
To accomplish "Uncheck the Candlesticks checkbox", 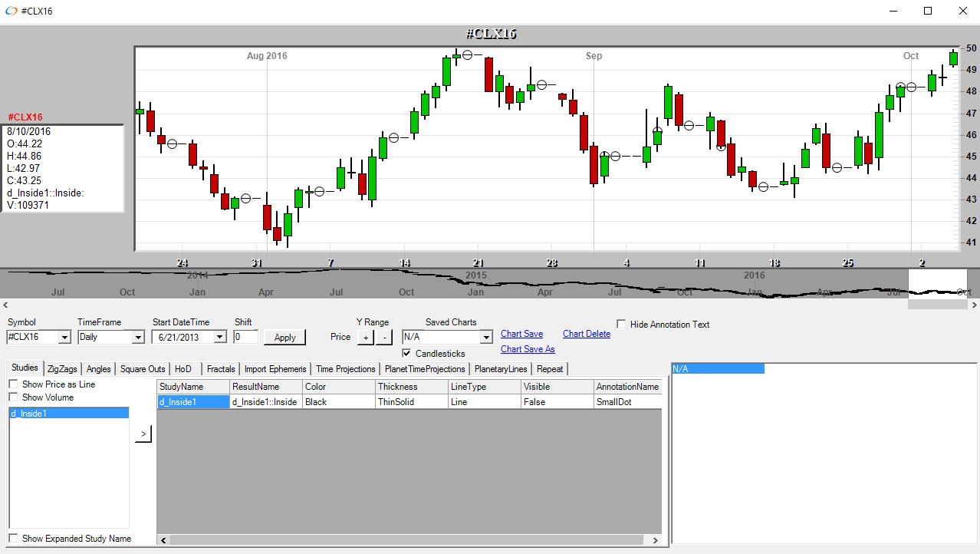I will click(x=407, y=354).
